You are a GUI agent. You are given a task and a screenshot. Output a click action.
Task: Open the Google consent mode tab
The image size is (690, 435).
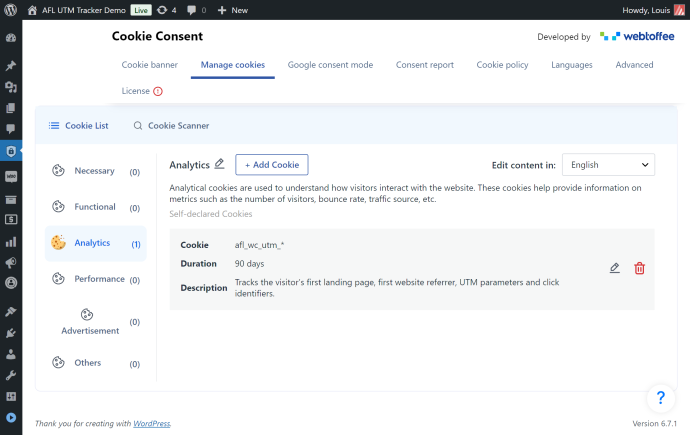pyautogui.click(x=330, y=65)
